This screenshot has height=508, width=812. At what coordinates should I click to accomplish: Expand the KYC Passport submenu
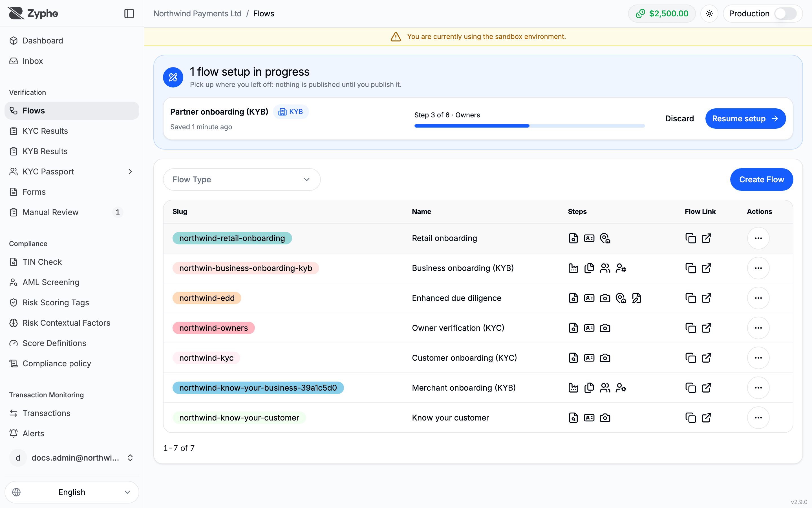tap(130, 172)
